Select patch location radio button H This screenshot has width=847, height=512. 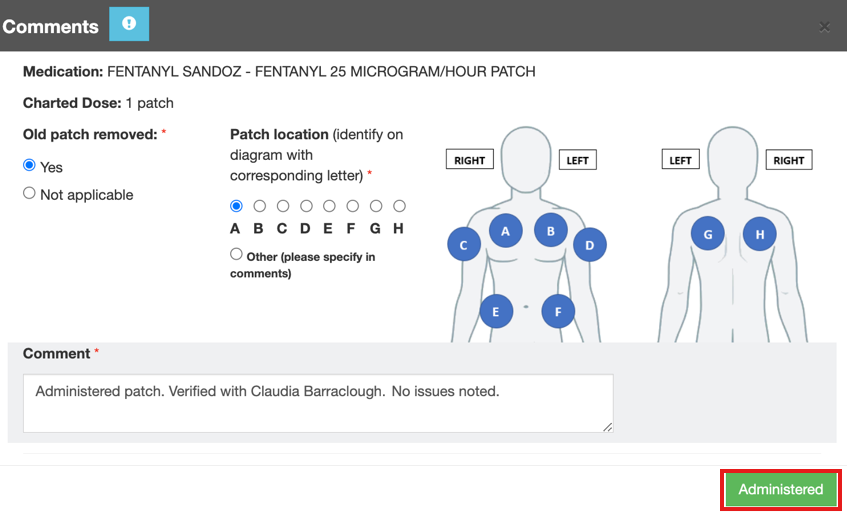click(x=399, y=206)
